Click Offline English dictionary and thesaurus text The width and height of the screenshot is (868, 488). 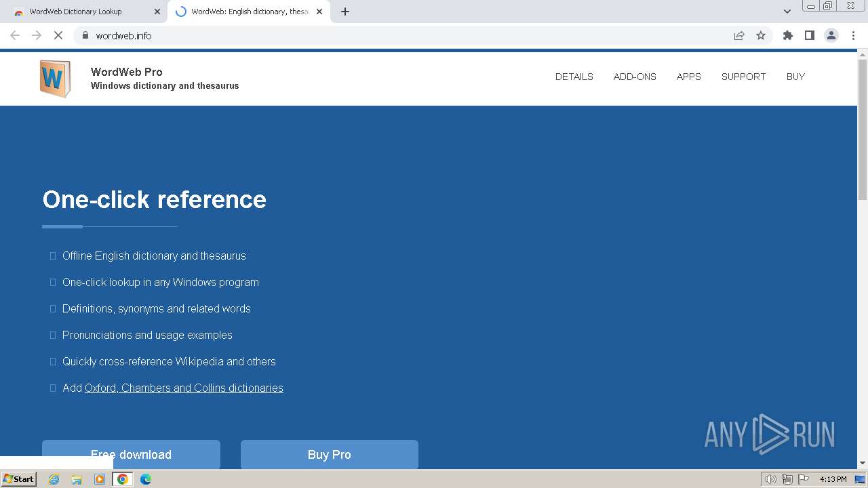pyautogui.click(x=154, y=256)
